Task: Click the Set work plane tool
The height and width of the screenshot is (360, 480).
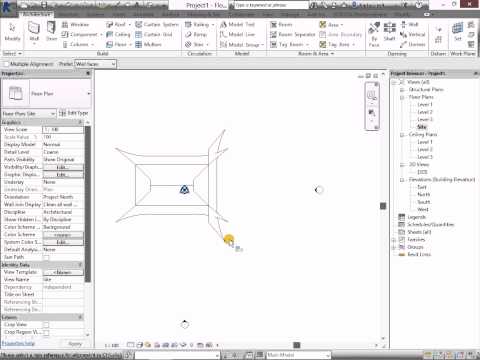Action: (x=458, y=32)
